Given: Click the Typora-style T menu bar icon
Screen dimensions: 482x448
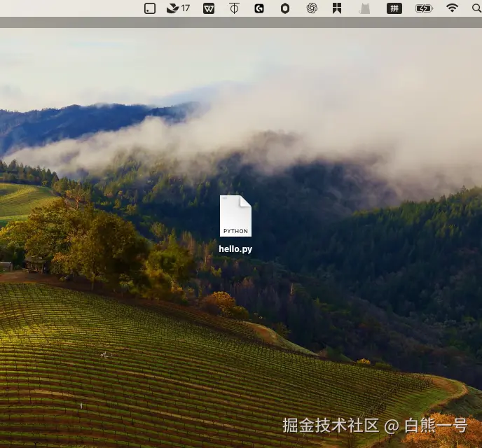Looking at the screenshot, I should tap(234, 8).
